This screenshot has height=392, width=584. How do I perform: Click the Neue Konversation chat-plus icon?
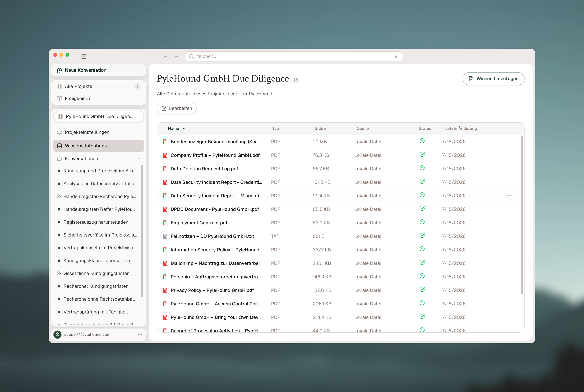point(59,70)
